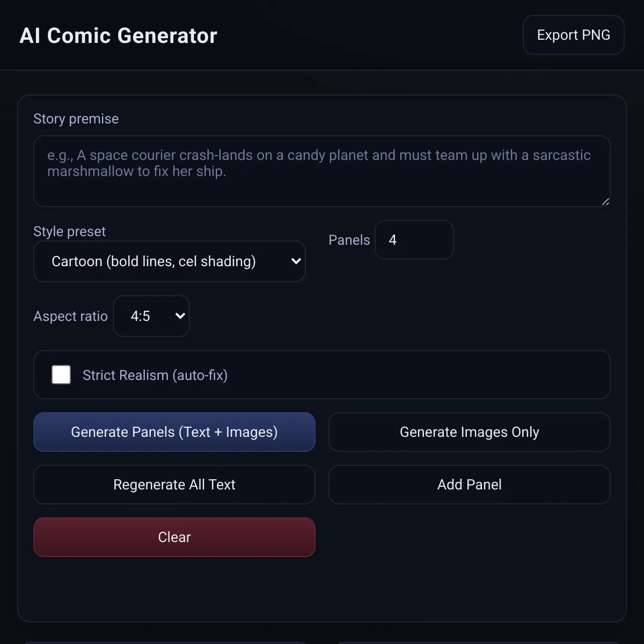Viewport: 644px width, 644px height.
Task: Click the Add Panel button
Action: pyautogui.click(x=469, y=484)
